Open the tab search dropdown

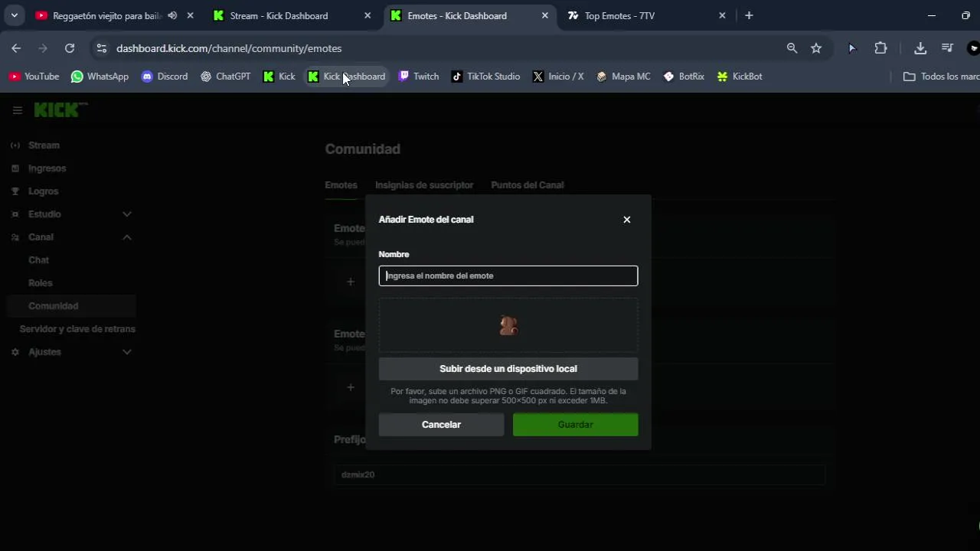coord(14,15)
